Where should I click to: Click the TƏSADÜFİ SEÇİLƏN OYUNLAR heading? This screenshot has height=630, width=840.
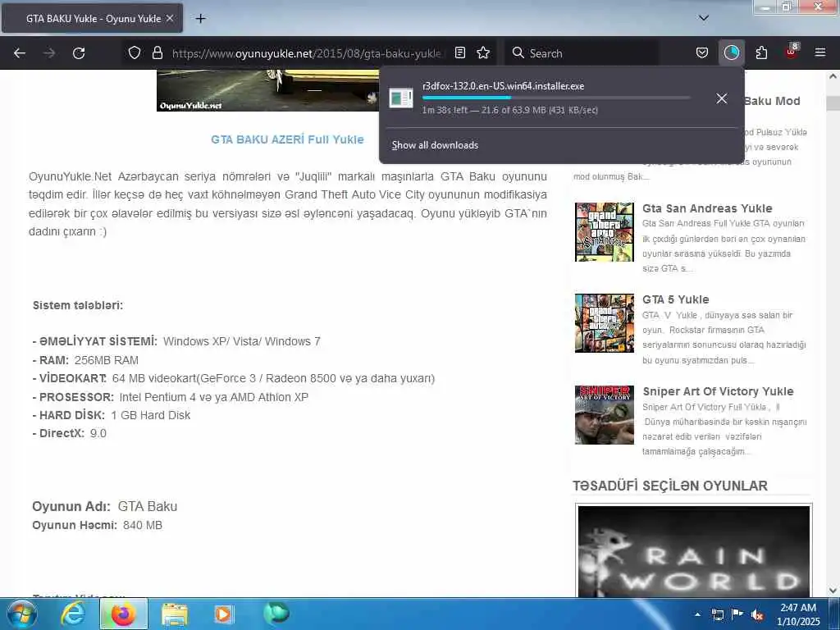670,486
